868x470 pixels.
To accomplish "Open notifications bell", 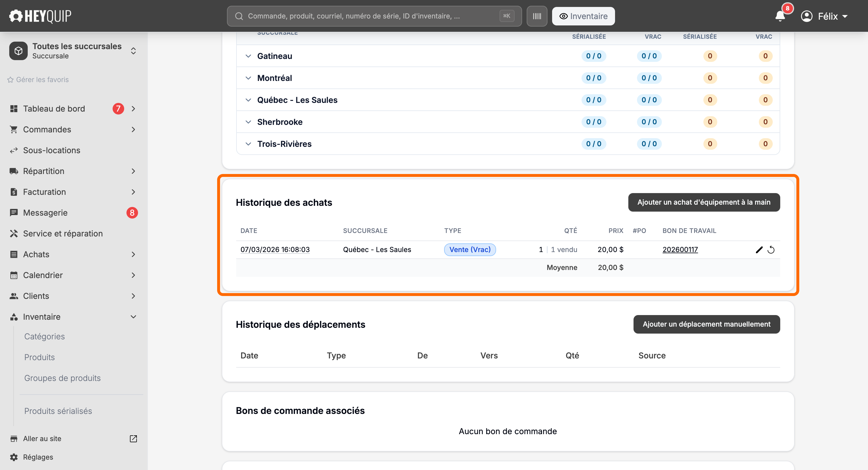I will [x=780, y=16].
